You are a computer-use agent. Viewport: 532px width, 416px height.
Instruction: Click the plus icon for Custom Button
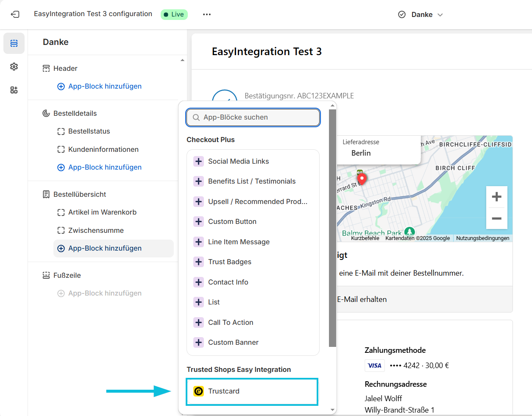click(198, 221)
